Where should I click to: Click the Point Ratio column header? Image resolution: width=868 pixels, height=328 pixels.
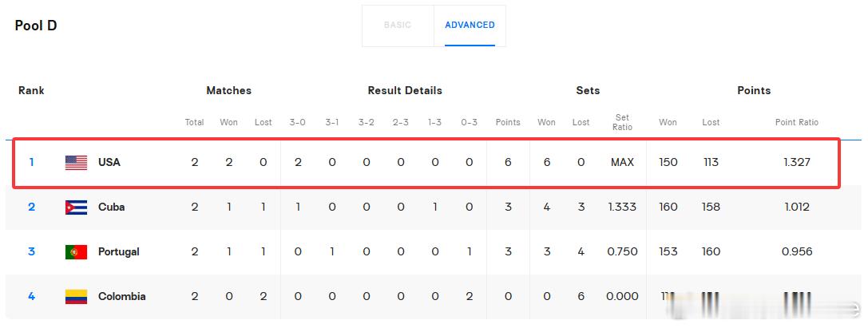tap(797, 122)
